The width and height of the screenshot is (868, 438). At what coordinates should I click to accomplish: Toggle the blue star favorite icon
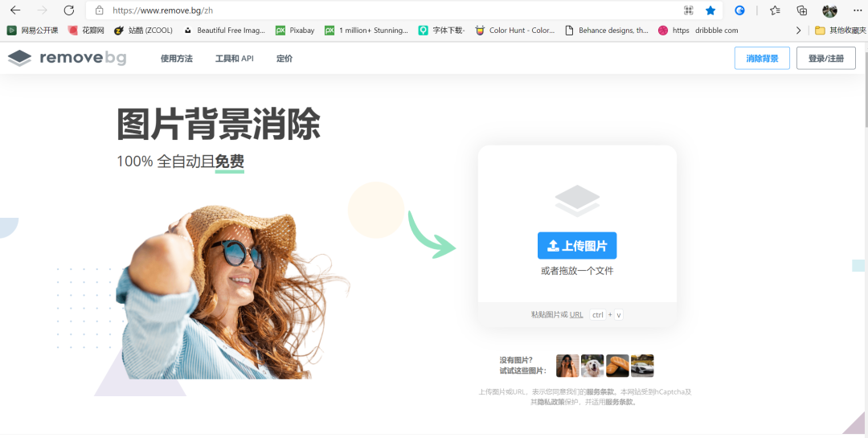point(710,10)
